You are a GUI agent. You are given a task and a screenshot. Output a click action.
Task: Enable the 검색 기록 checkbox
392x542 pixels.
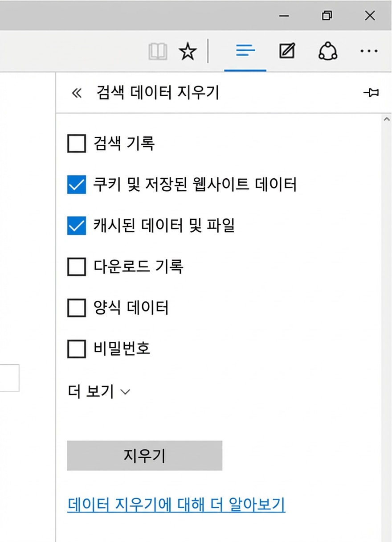76,144
